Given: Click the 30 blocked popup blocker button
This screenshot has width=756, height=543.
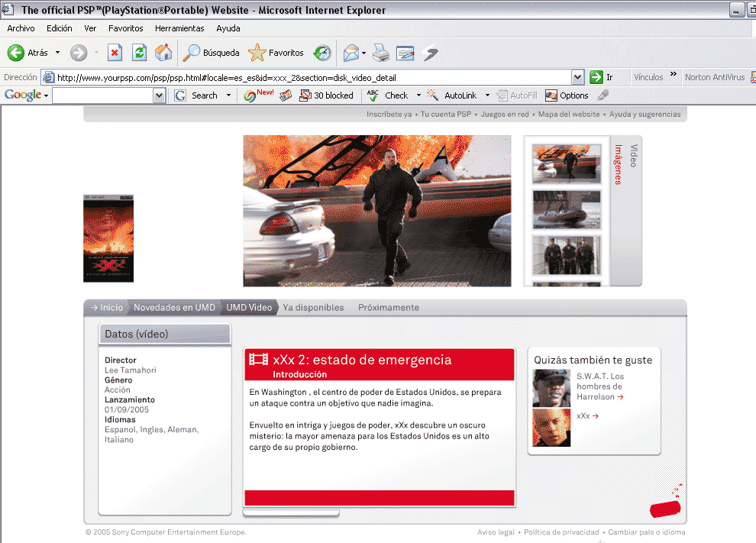Looking at the screenshot, I should [326, 95].
